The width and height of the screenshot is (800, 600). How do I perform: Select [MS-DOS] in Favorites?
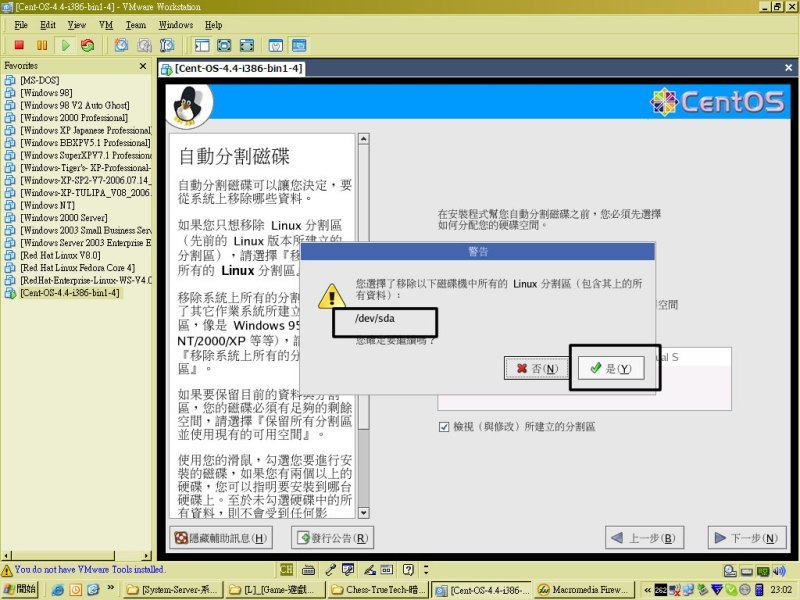pyautogui.click(x=40, y=80)
